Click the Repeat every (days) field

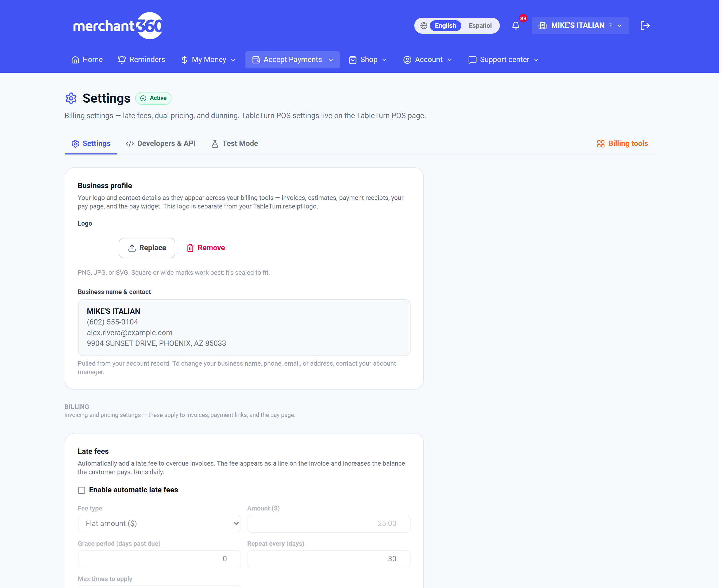click(x=329, y=559)
